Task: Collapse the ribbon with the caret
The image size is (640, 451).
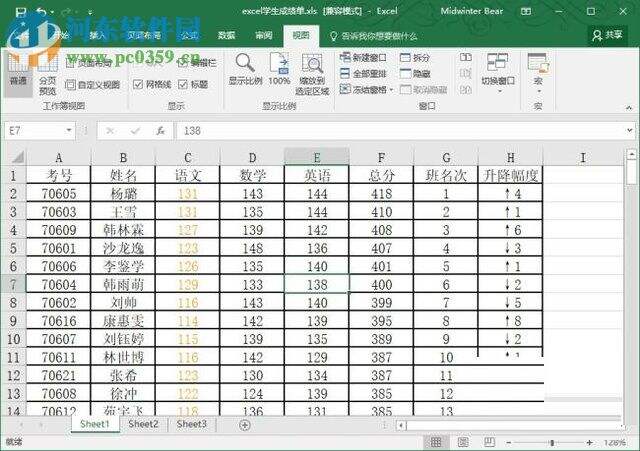Action: [x=629, y=108]
